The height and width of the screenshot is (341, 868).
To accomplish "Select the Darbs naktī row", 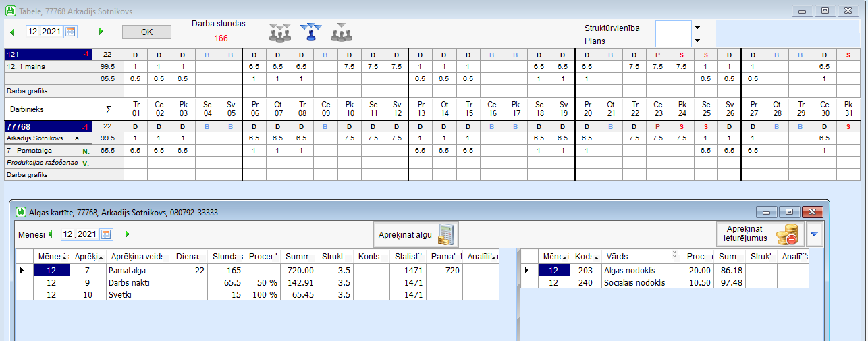I will click(x=135, y=282).
